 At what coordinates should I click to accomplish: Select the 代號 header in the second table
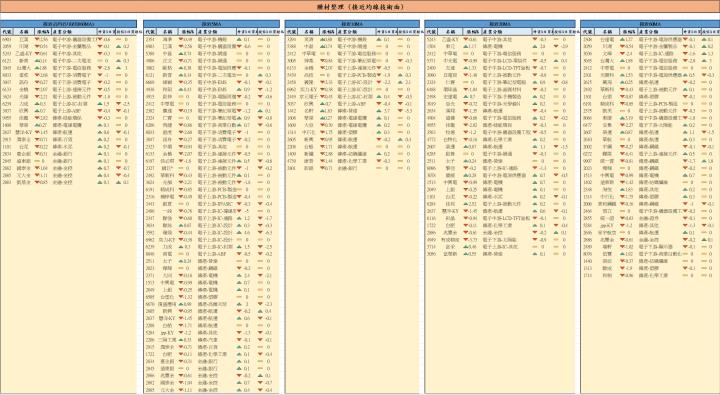[x=150, y=32]
